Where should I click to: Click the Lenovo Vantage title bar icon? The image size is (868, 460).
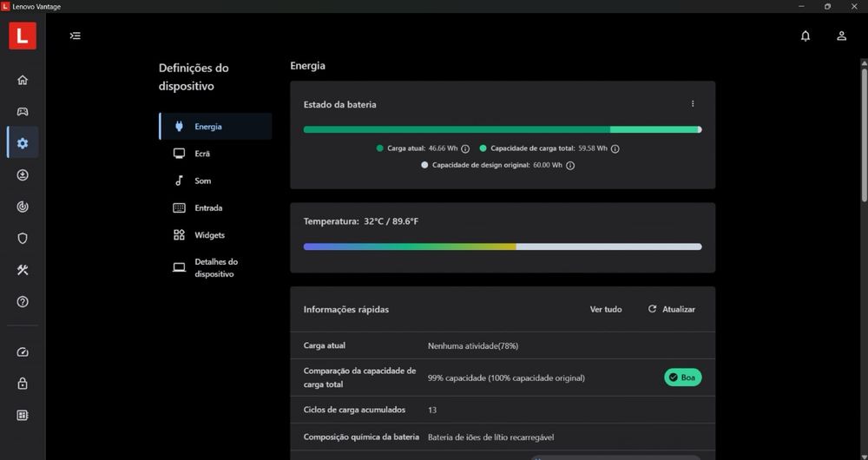coord(5,7)
